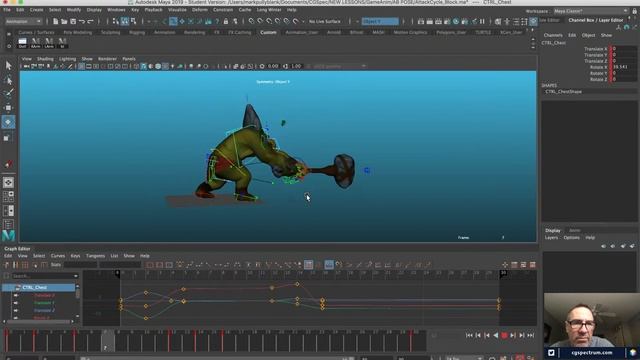The image size is (640, 360).
Task: Step back one frame
Action: tap(478, 335)
